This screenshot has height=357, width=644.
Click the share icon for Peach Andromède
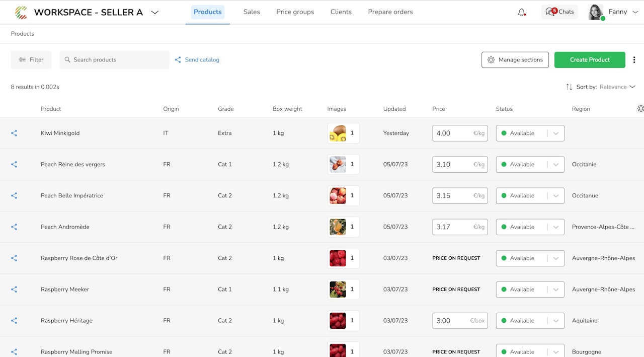pyautogui.click(x=14, y=227)
